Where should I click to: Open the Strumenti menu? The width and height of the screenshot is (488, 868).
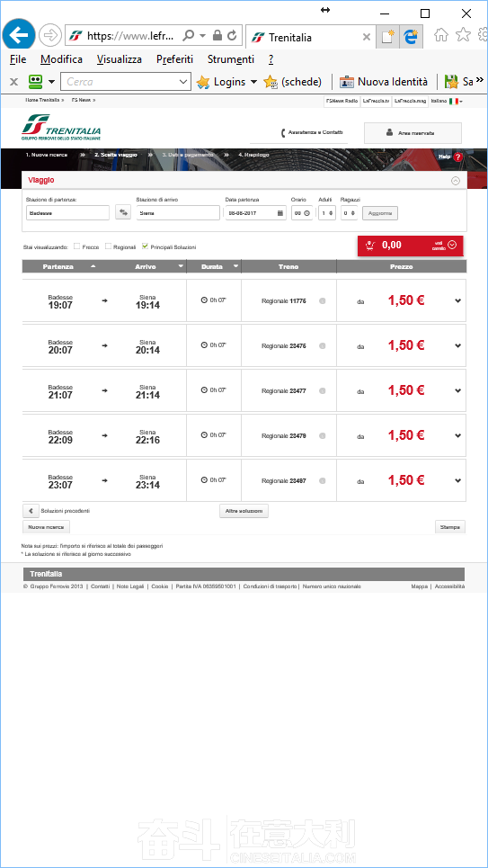coord(231,59)
